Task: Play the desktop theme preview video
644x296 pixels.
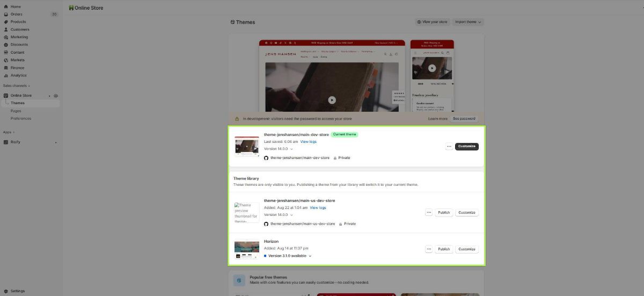Action: click(x=332, y=100)
